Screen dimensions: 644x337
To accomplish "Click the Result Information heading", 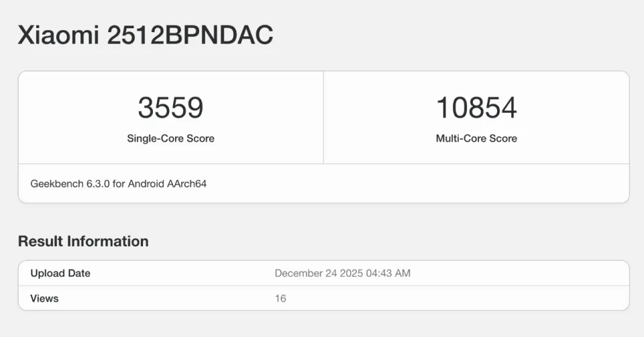I will 83,241.
